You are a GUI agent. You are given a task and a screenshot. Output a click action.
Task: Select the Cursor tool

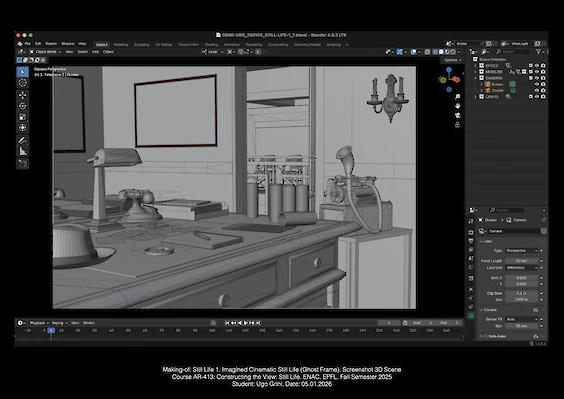click(x=23, y=83)
